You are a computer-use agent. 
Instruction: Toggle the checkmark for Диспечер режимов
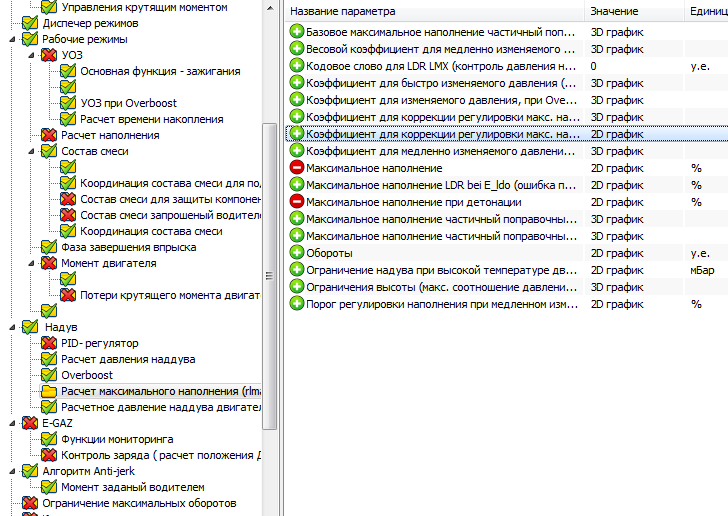click(29, 23)
